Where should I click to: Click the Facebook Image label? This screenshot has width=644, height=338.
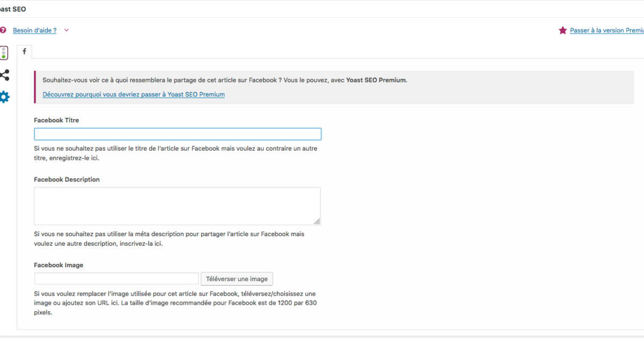(58, 265)
